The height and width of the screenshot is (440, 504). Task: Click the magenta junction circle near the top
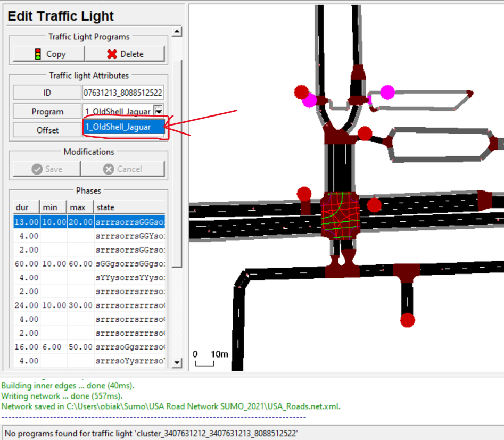(387, 92)
